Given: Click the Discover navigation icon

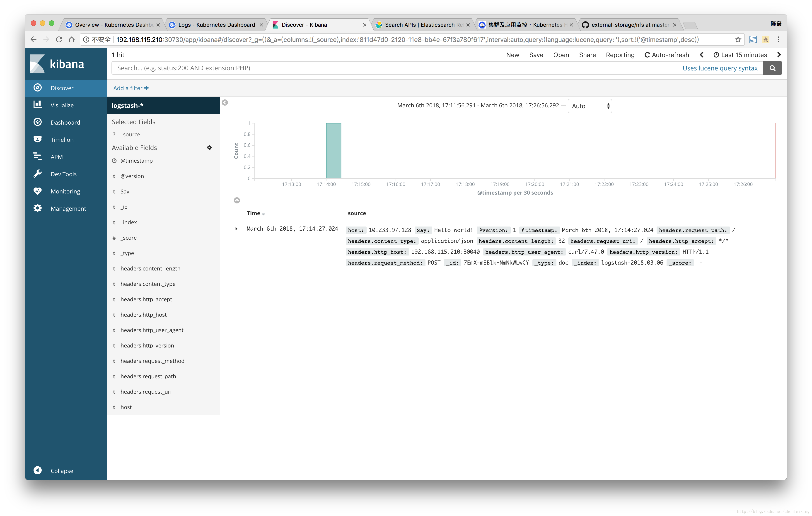Looking at the screenshot, I should tap(37, 88).
